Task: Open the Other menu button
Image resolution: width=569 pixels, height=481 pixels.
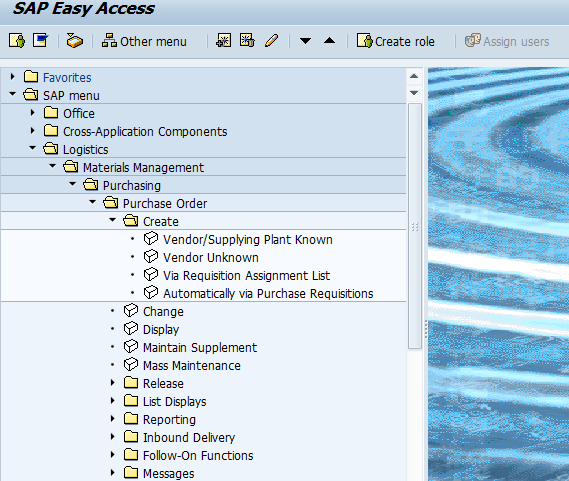Action: coord(144,41)
